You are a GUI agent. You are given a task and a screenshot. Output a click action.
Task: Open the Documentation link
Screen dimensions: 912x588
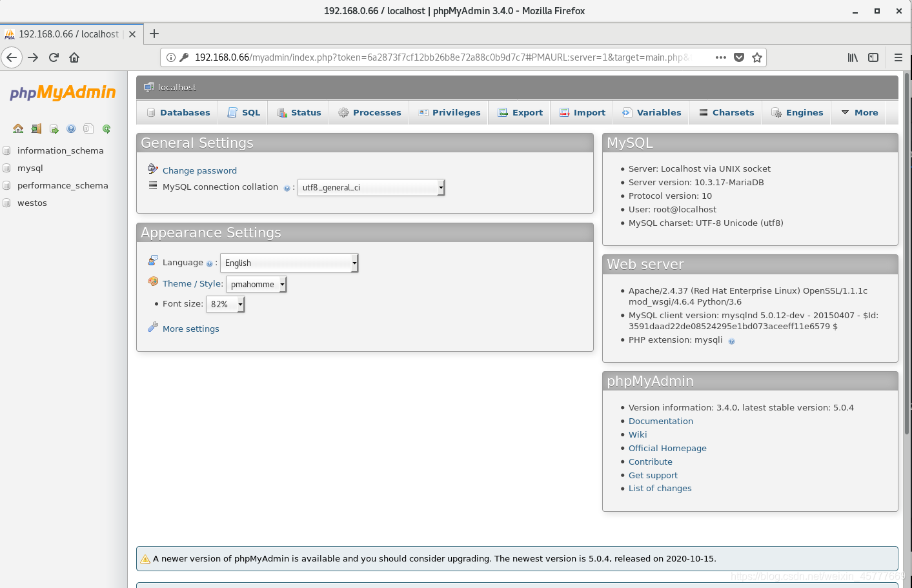[661, 421]
